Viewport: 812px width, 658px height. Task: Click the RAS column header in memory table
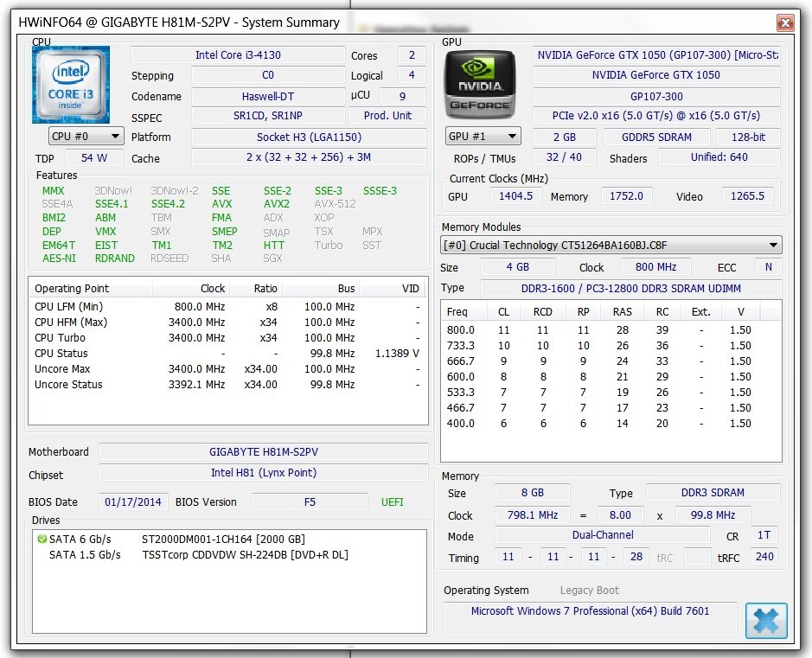tap(622, 311)
